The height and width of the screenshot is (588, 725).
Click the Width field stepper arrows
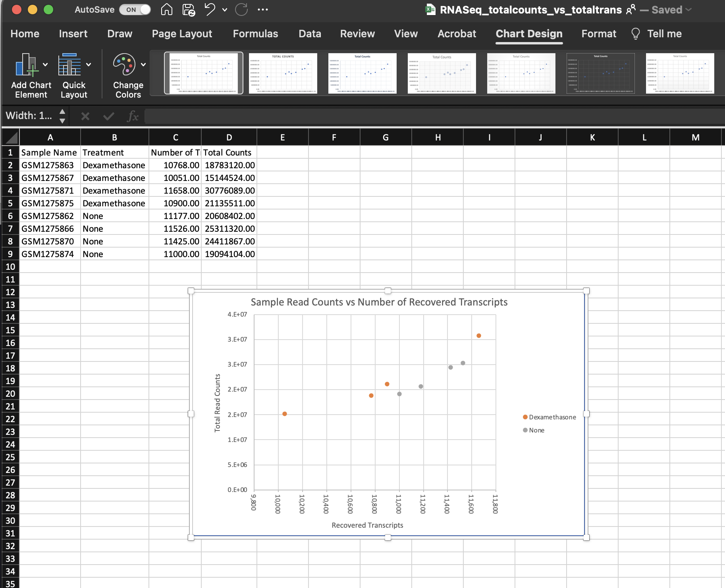tap(62, 116)
